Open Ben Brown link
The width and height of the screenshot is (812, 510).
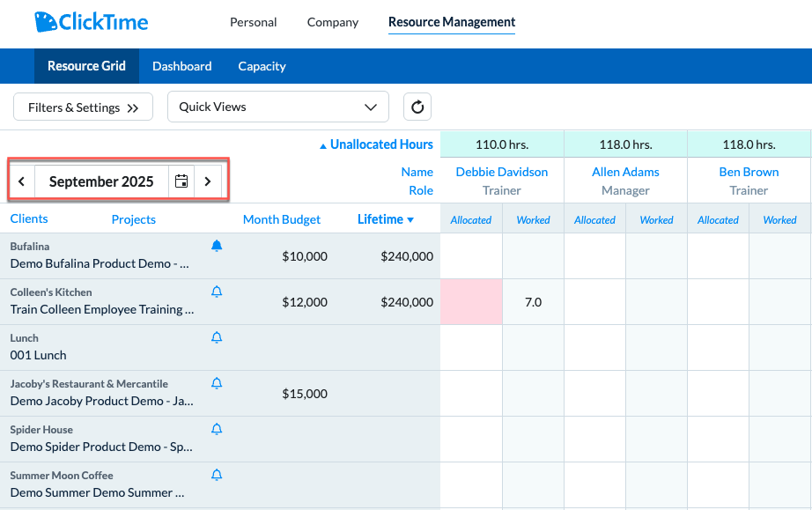(x=749, y=172)
